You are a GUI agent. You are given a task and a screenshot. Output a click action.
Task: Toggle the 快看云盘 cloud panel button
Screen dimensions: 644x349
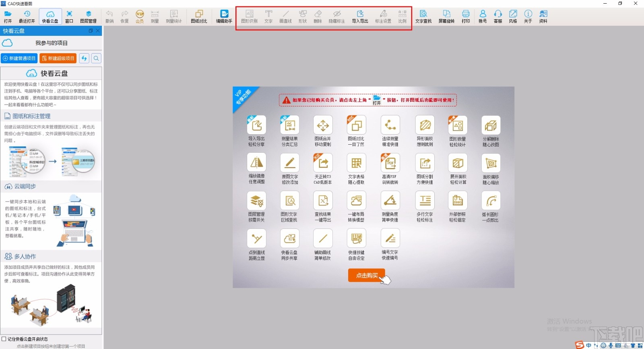click(x=50, y=17)
